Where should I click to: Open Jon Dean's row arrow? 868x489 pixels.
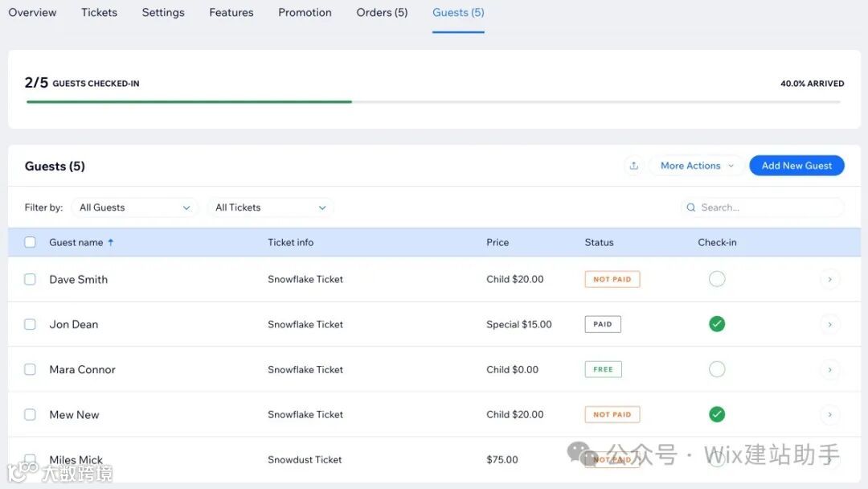829,324
